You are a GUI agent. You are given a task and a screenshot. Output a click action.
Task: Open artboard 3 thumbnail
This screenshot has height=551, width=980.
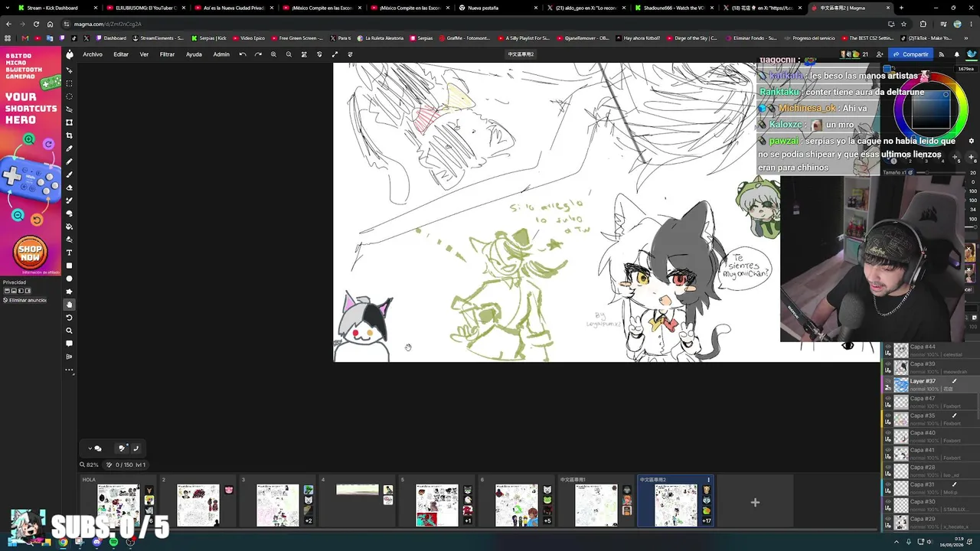[x=277, y=505]
